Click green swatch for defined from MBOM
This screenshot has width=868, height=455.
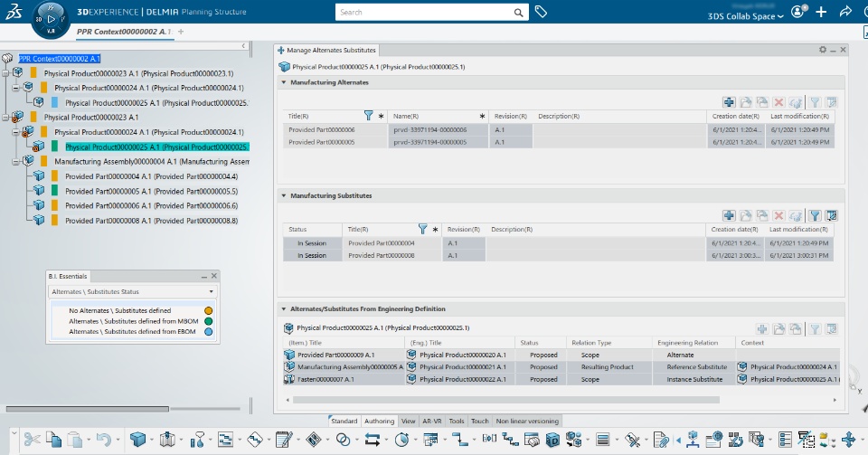coord(209,321)
